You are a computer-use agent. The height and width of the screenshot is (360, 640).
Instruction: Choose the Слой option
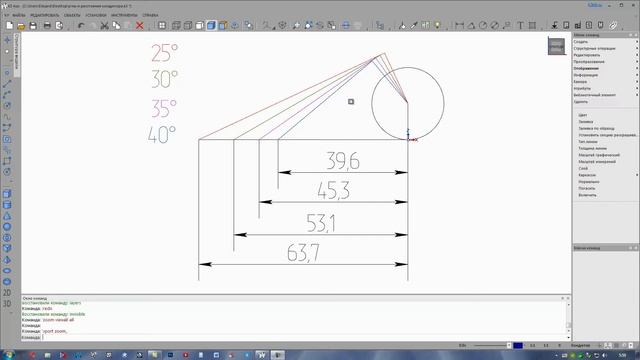[583, 169]
